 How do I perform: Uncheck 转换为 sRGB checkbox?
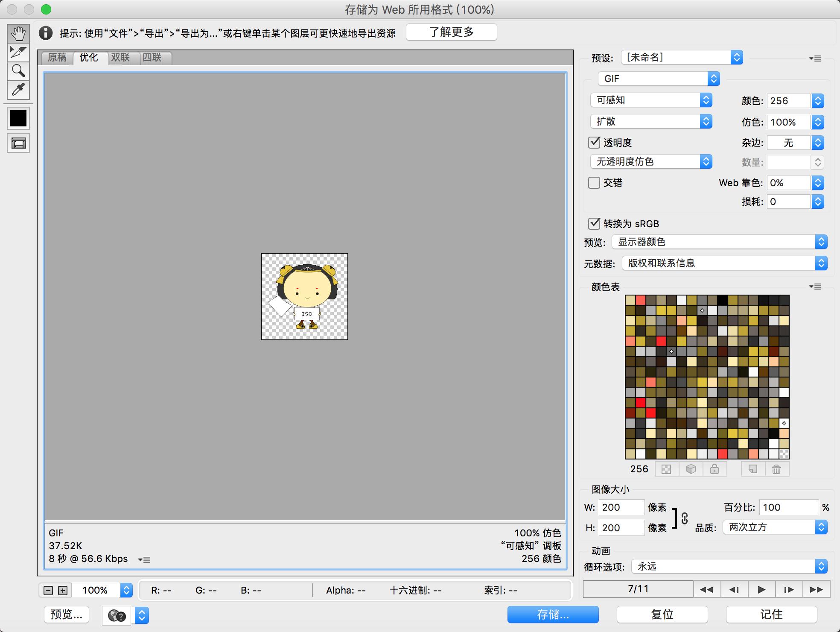[594, 223]
